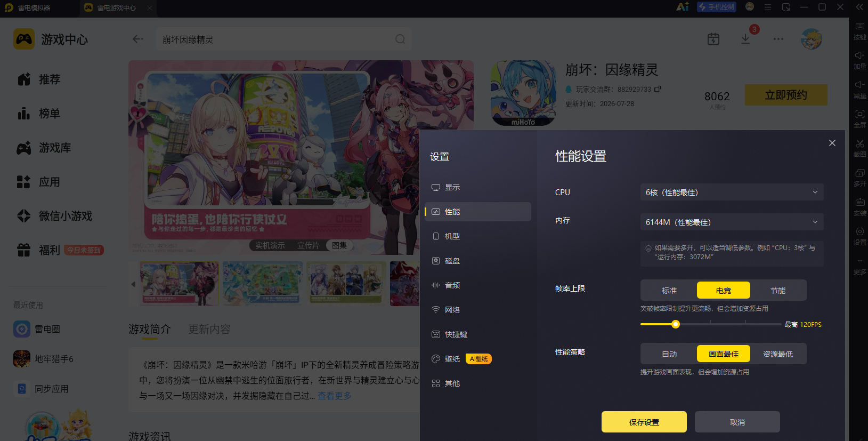Open the Rankings (榜单) page
This screenshot has height=441, width=868.
[38, 114]
